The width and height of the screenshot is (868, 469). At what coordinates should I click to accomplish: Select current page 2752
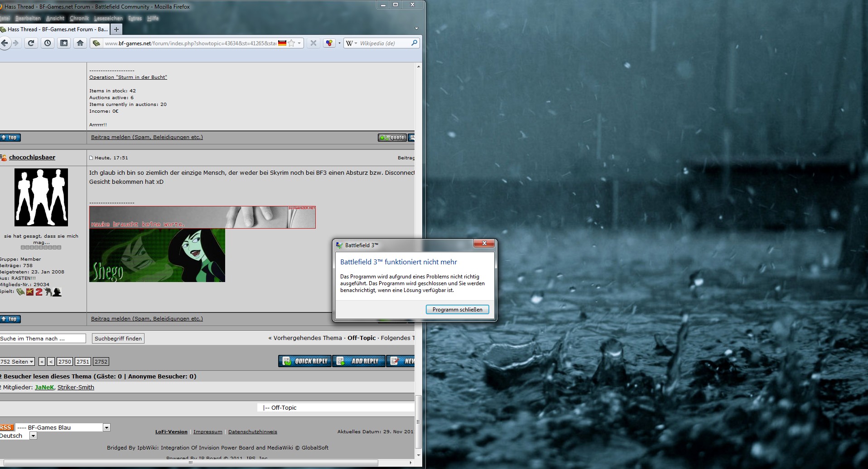[x=101, y=362]
